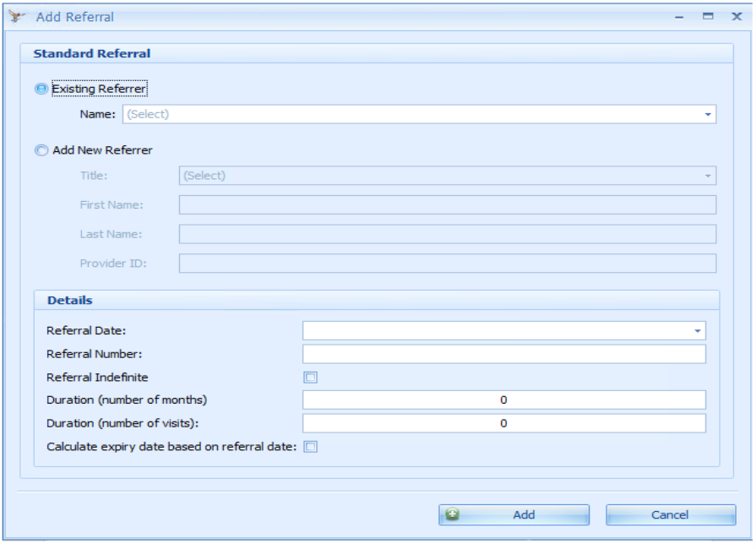Tick the Referral Indefinite checkbox
This screenshot has width=756, height=549.
tap(311, 378)
